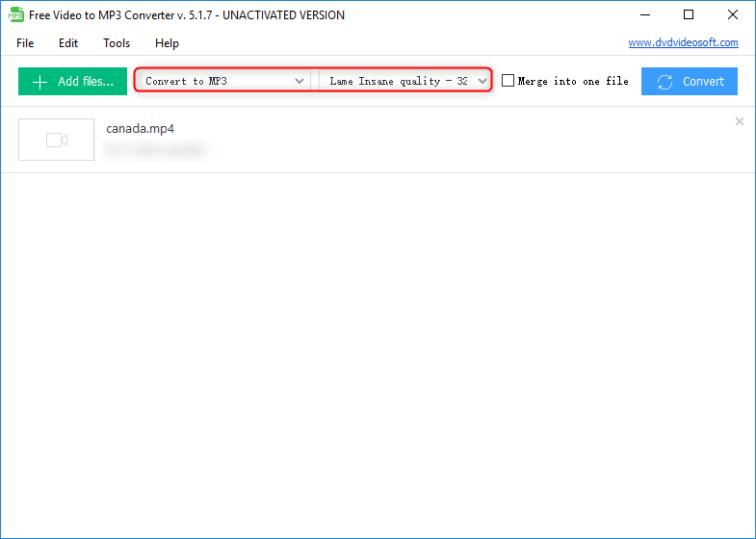Click the video camera thumbnail for canada.mp4
The width and height of the screenshot is (756, 539).
click(57, 140)
